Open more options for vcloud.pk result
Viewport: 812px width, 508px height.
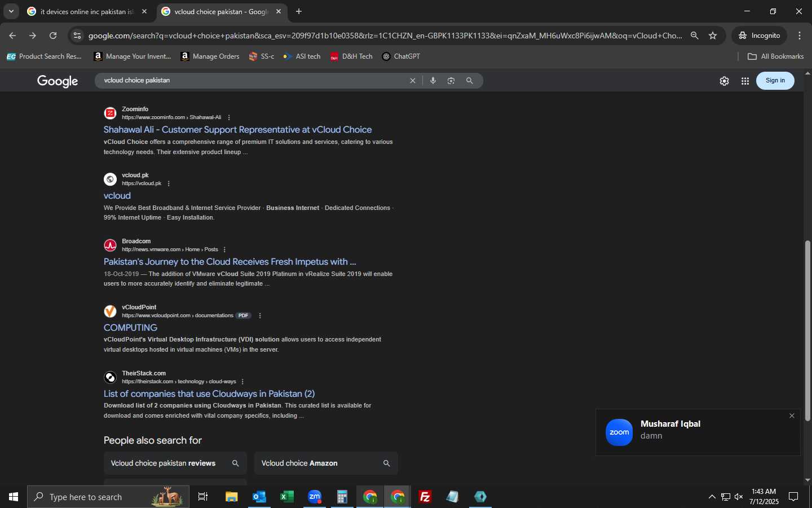click(169, 183)
